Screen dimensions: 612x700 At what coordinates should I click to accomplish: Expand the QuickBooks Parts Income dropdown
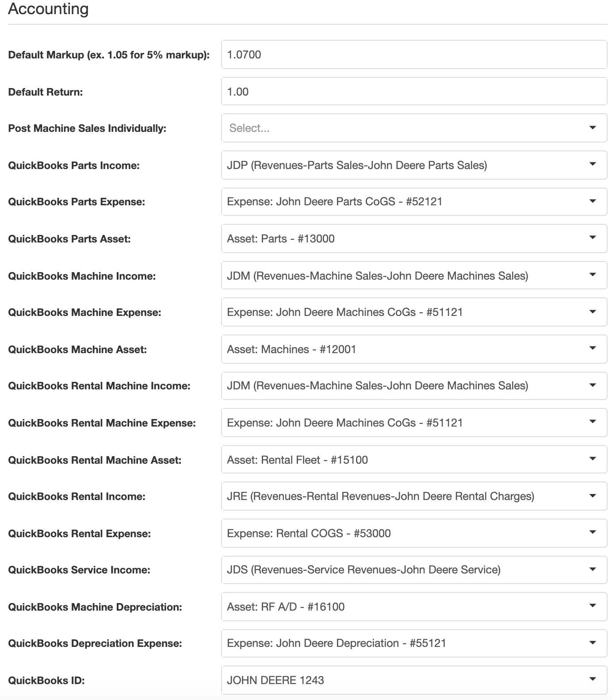[x=414, y=165]
